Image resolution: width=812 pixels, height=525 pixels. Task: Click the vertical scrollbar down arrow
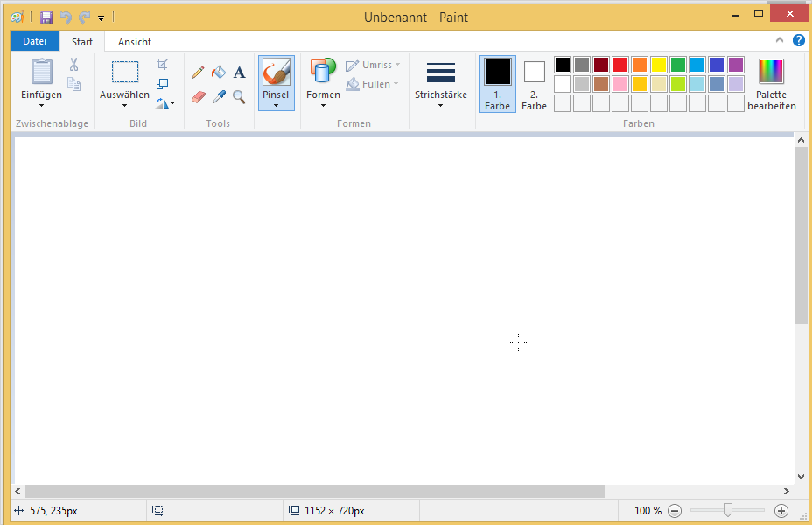[x=801, y=477]
